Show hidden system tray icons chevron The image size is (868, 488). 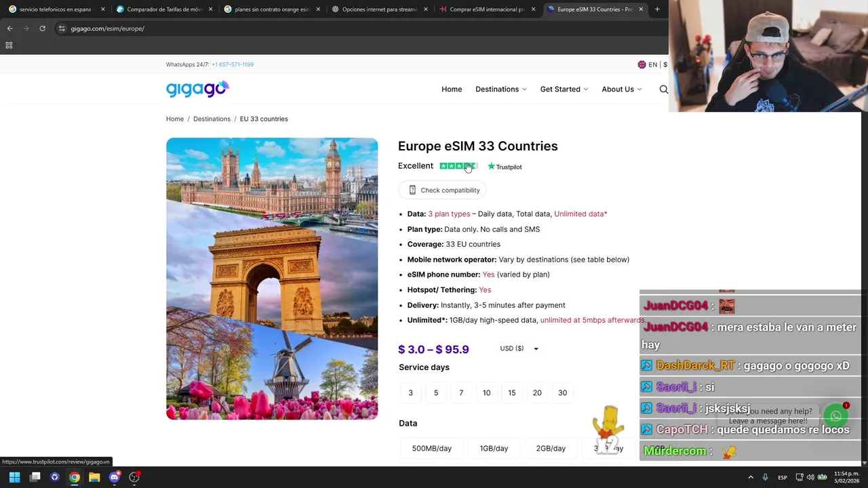751,477
